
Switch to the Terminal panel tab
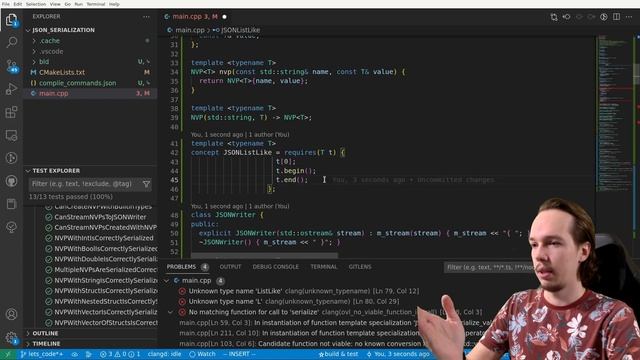pyautogui.click(x=324, y=267)
